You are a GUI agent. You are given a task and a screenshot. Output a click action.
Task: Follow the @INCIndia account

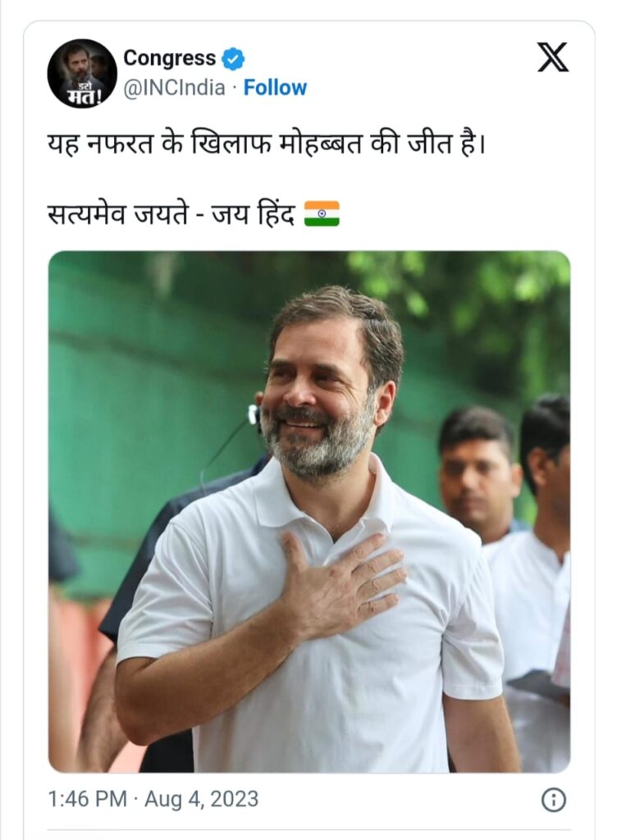[275, 87]
